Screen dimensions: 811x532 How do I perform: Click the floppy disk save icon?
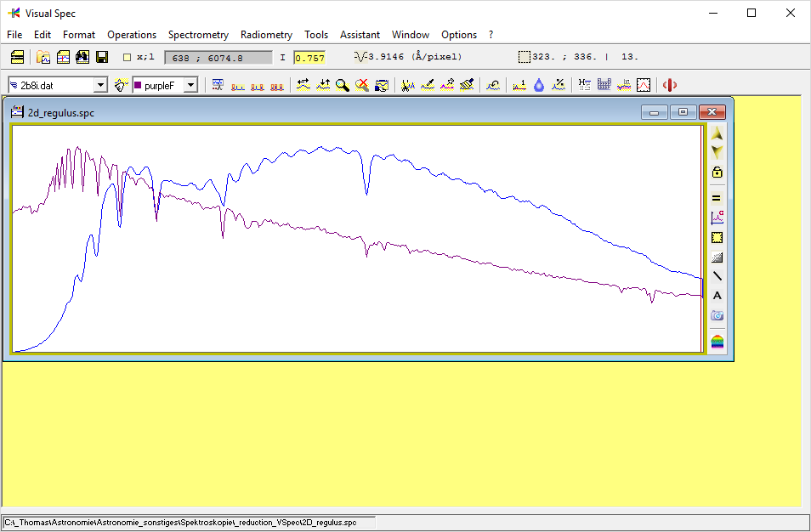point(102,57)
